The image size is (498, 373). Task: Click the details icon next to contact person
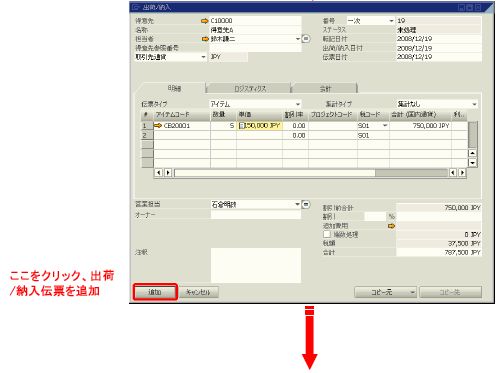(x=306, y=39)
